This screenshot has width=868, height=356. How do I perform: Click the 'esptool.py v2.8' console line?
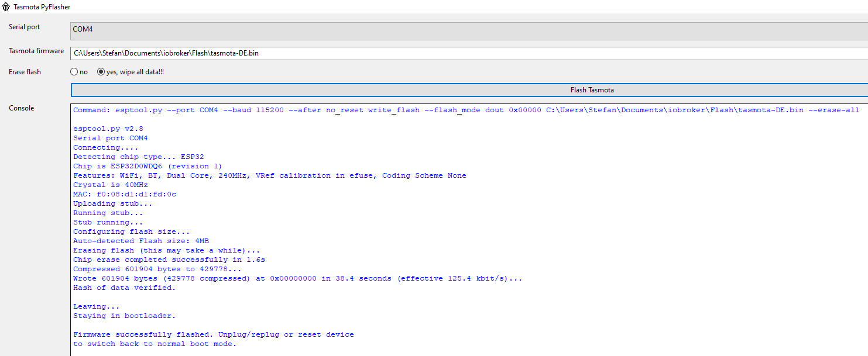click(x=108, y=129)
